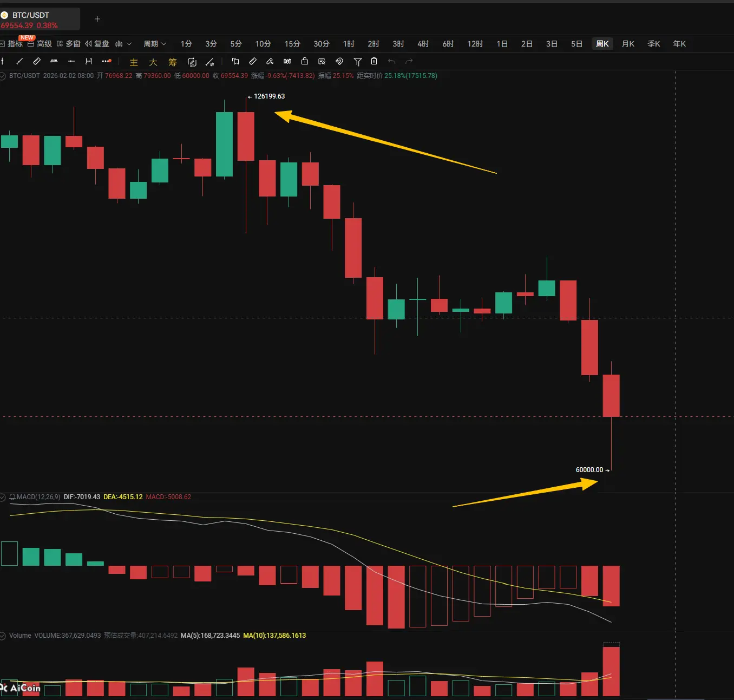Start 复盘 replay mode
The height and width of the screenshot is (700, 734).
point(97,44)
